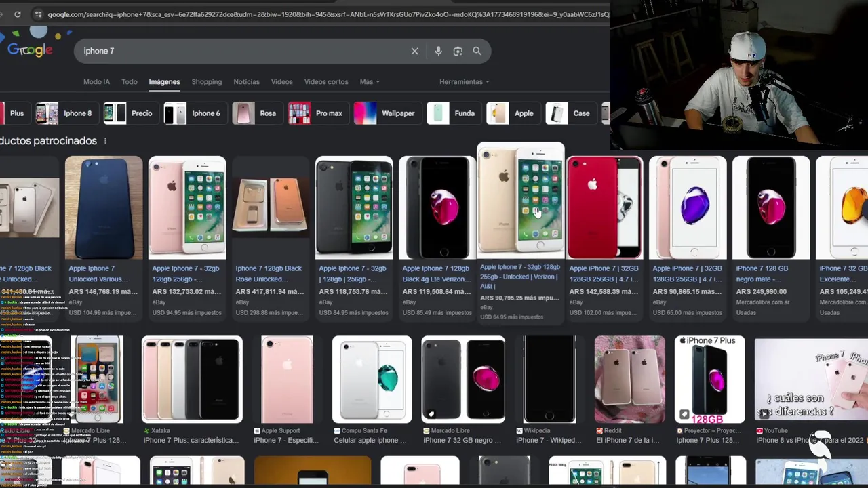Image resolution: width=868 pixels, height=488 pixels.
Task: Open Reddit 'El iPhone 7 de la' image
Action: [630, 380]
